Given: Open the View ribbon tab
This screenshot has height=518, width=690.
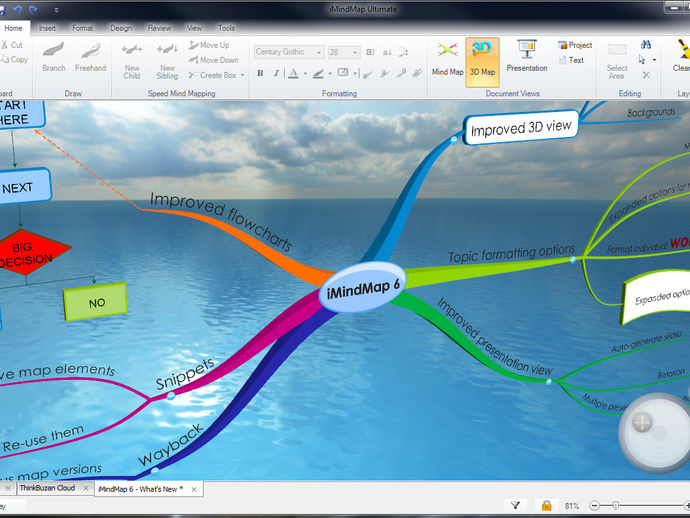Looking at the screenshot, I should pyautogui.click(x=194, y=28).
